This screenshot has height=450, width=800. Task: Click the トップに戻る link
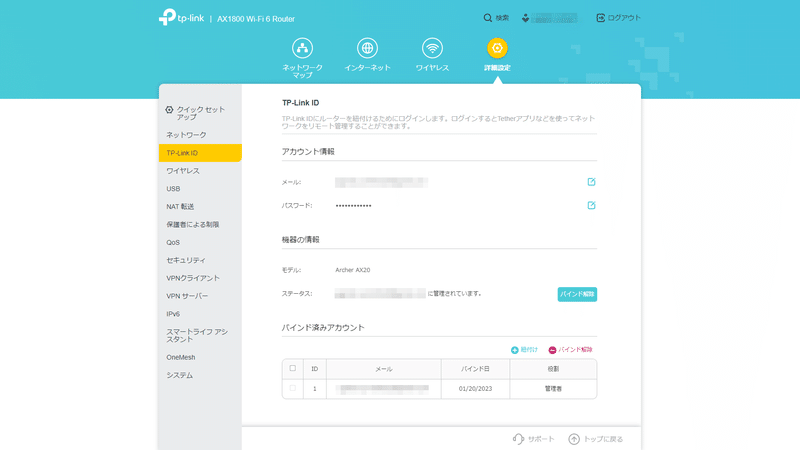coord(603,439)
